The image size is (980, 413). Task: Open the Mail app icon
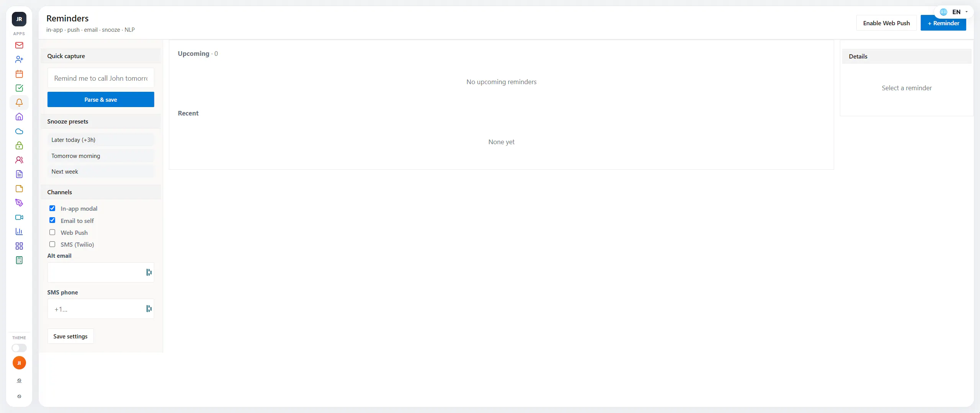click(19, 45)
